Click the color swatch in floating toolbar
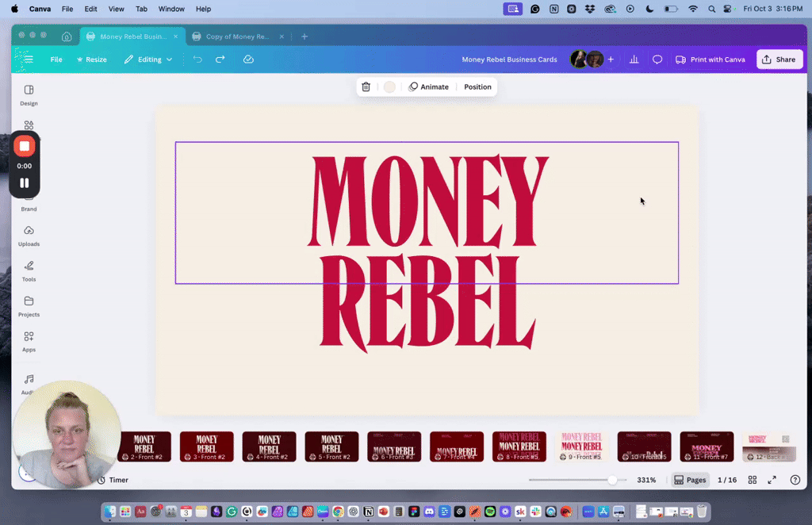Screen dimensions: 812x525 (389, 86)
